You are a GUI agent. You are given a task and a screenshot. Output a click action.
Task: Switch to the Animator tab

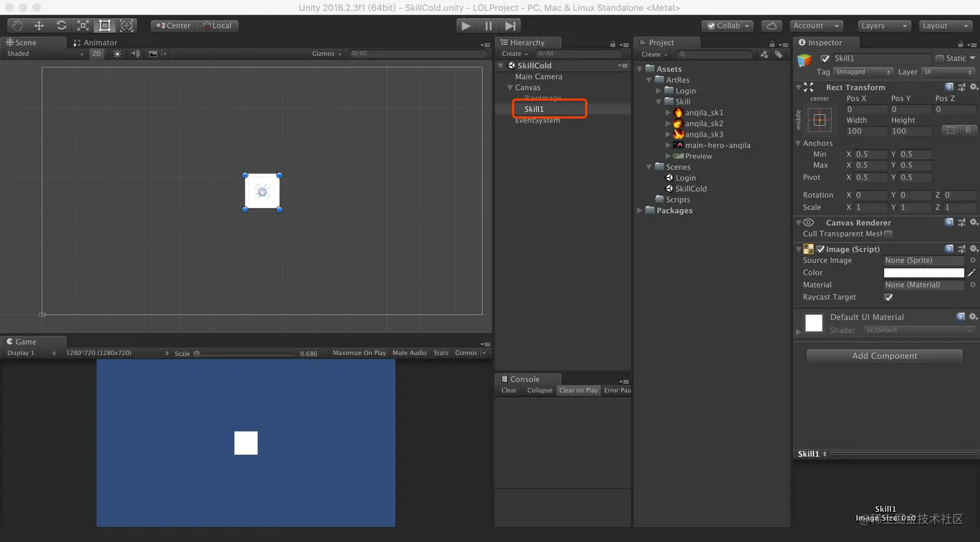pyautogui.click(x=95, y=43)
